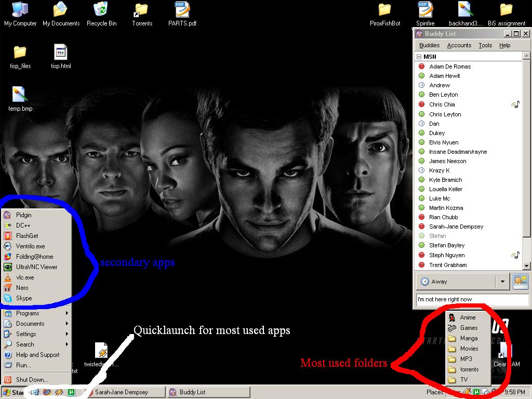Viewport: 532px width, 399px height.
Task: Switch to Buddy List taskbar button
Action: (209, 392)
